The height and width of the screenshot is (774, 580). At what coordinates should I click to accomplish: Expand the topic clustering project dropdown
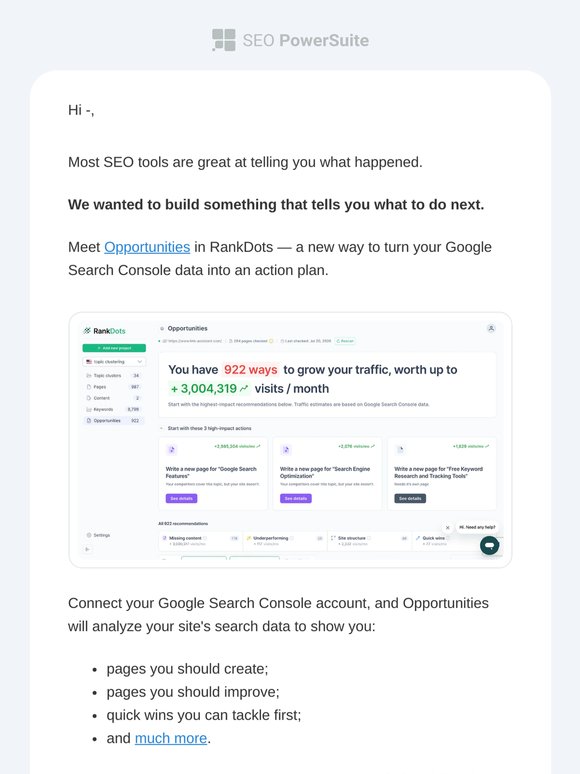(114, 362)
